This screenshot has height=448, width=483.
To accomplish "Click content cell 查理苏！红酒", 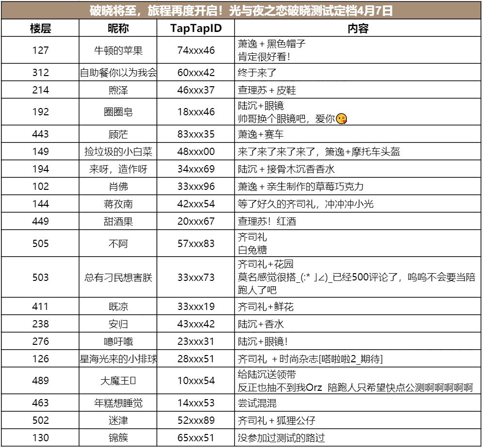I will pyautogui.click(x=358, y=221).
